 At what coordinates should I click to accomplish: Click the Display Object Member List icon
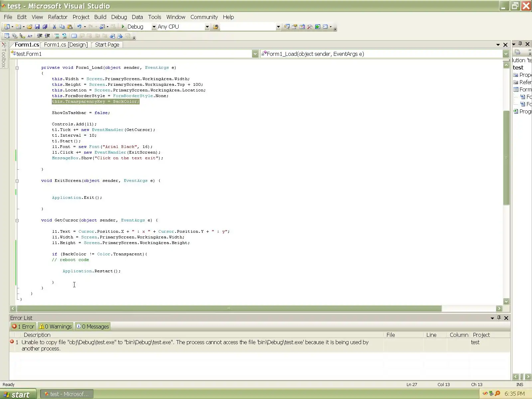click(x=7, y=36)
